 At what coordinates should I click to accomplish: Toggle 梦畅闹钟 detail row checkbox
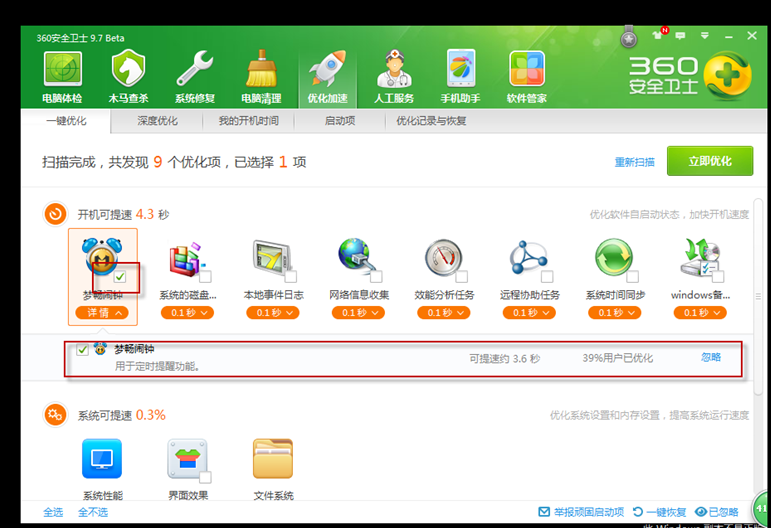pyautogui.click(x=83, y=350)
